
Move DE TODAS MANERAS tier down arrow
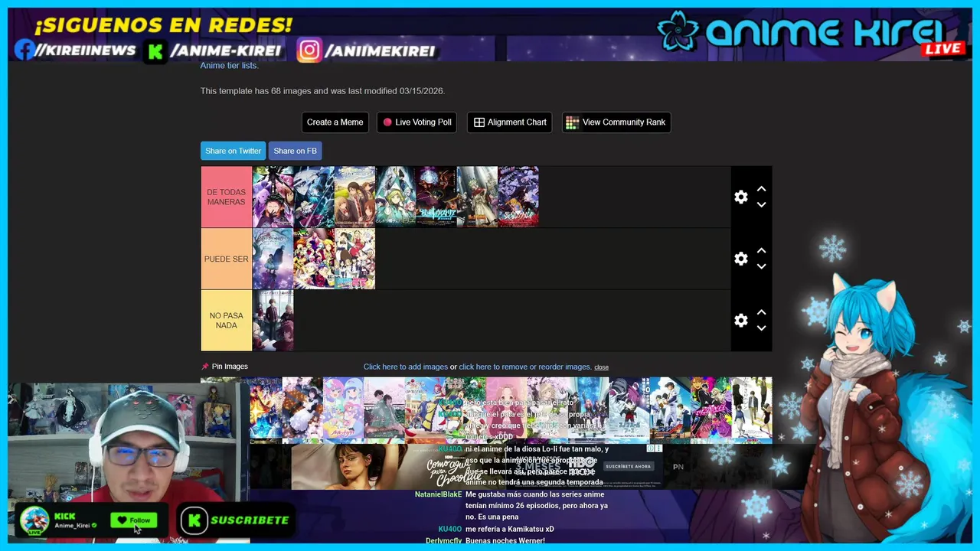(761, 204)
